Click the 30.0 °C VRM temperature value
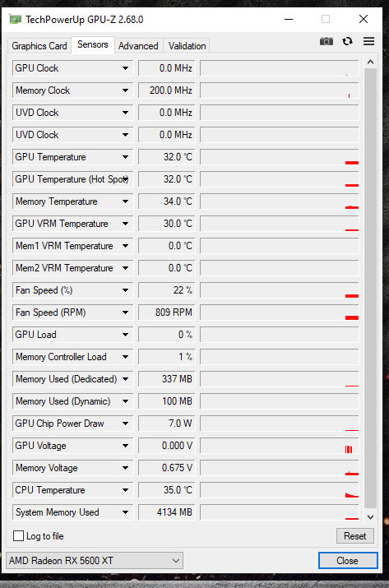389x588 pixels. pyautogui.click(x=167, y=224)
